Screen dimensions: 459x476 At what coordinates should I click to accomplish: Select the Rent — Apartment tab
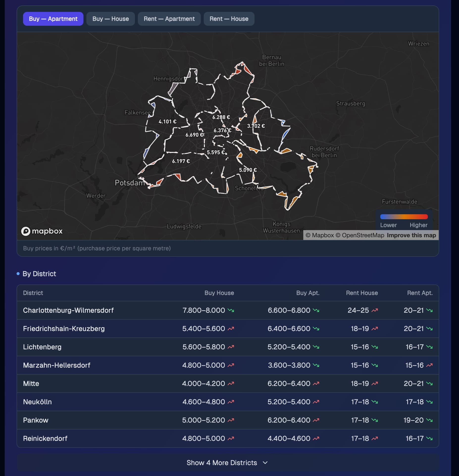[169, 19]
